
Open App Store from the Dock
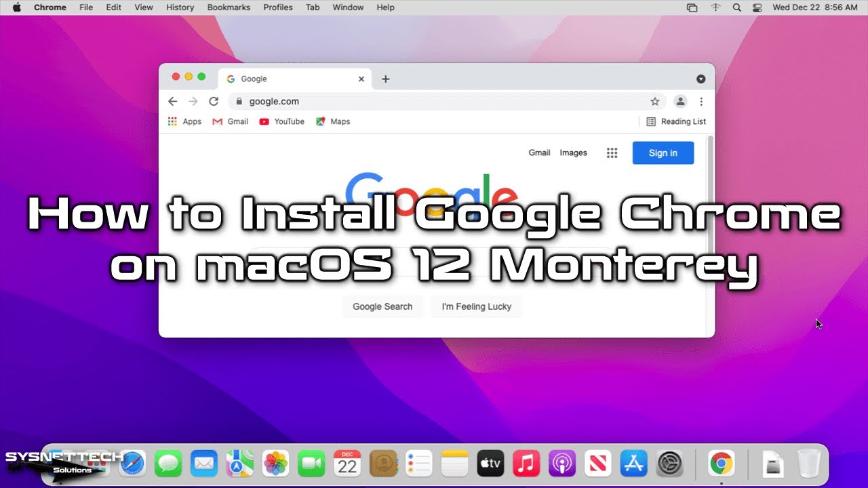tap(635, 464)
